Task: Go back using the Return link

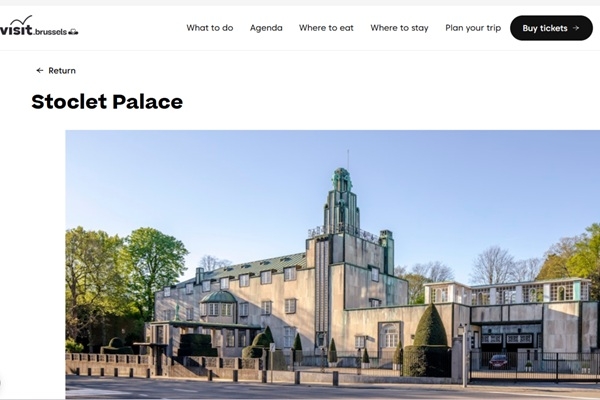Action: pyautogui.click(x=56, y=70)
